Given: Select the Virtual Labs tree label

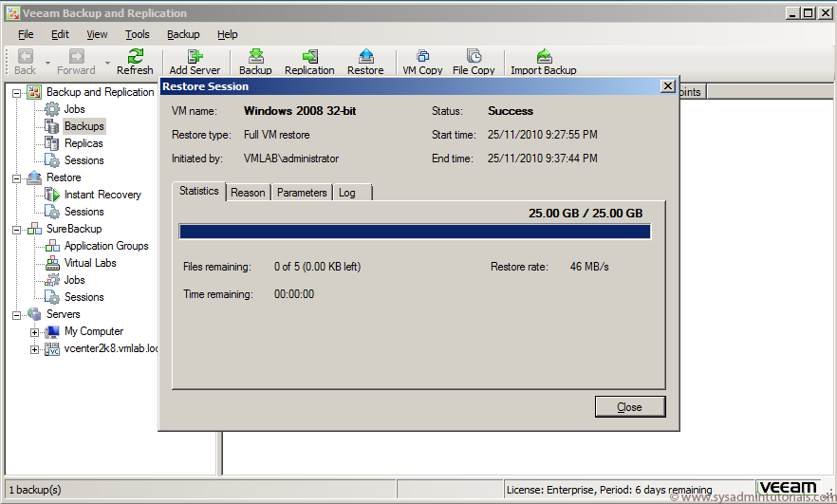Looking at the screenshot, I should coord(90,263).
